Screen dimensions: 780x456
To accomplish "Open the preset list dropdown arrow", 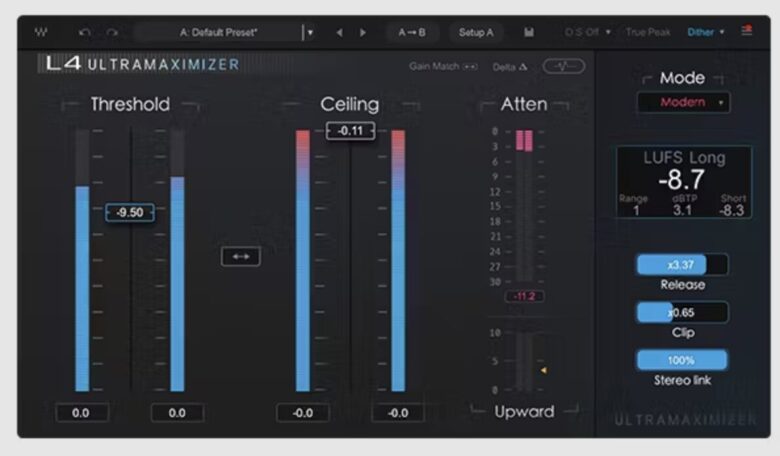I will point(310,32).
